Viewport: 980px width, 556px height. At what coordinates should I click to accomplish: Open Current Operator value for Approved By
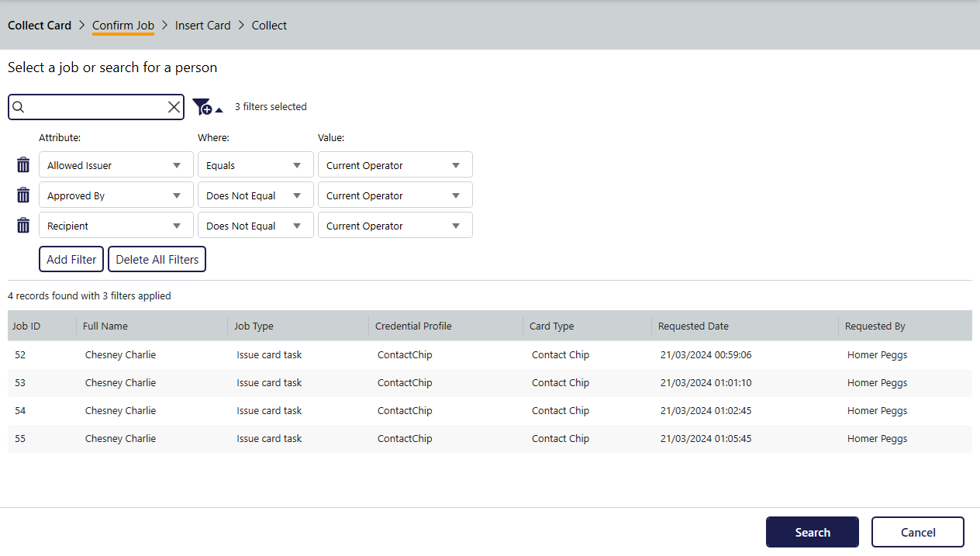395,195
